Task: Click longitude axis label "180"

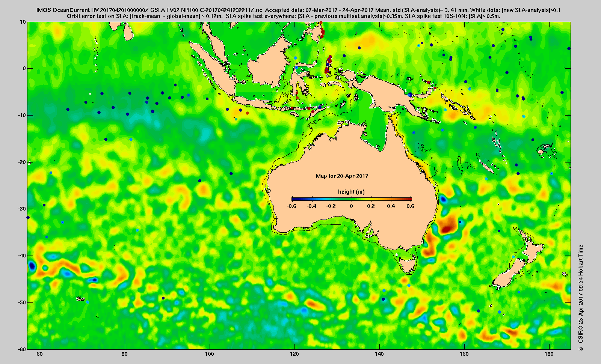Action: coord(549,354)
